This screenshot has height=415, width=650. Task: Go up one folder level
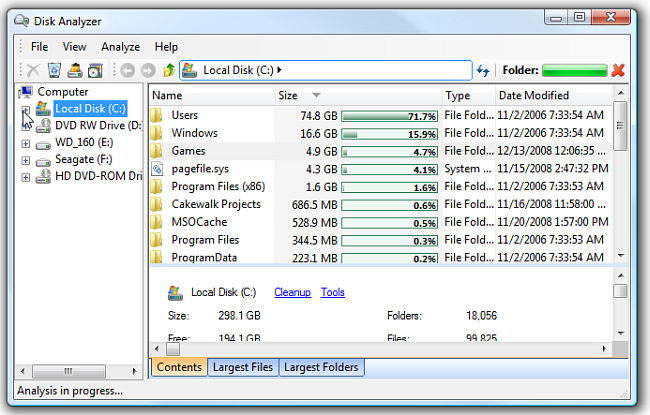click(x=169, y=71)
